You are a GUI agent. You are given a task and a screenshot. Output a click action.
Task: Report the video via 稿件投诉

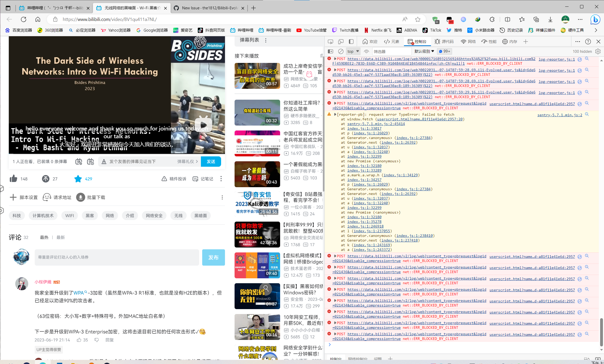174,179
